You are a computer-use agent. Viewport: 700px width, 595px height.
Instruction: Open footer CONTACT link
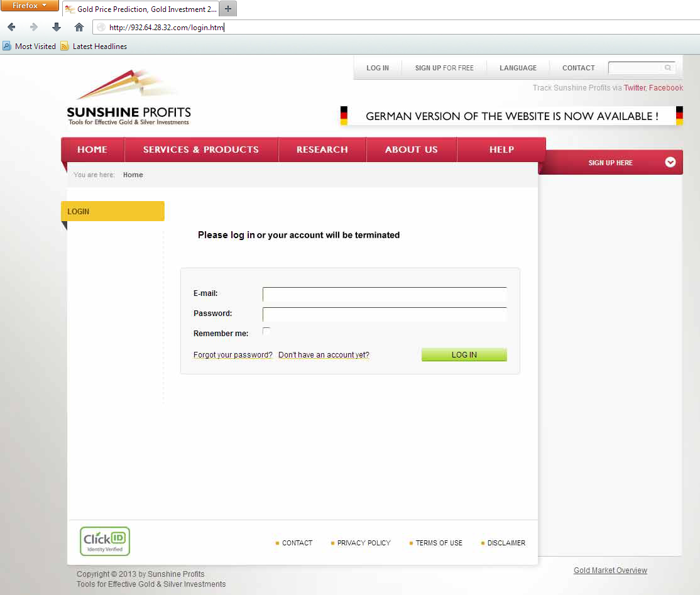(x=297, y=543)
